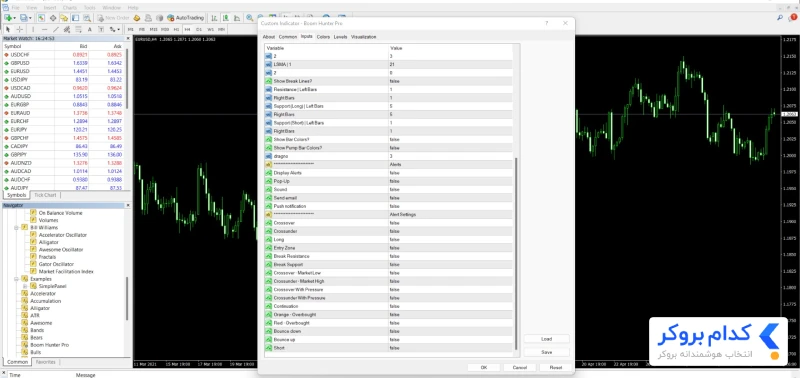Choose the H4 timeframe button
Screen dimensions: 800x378
[x=188, y=29]
